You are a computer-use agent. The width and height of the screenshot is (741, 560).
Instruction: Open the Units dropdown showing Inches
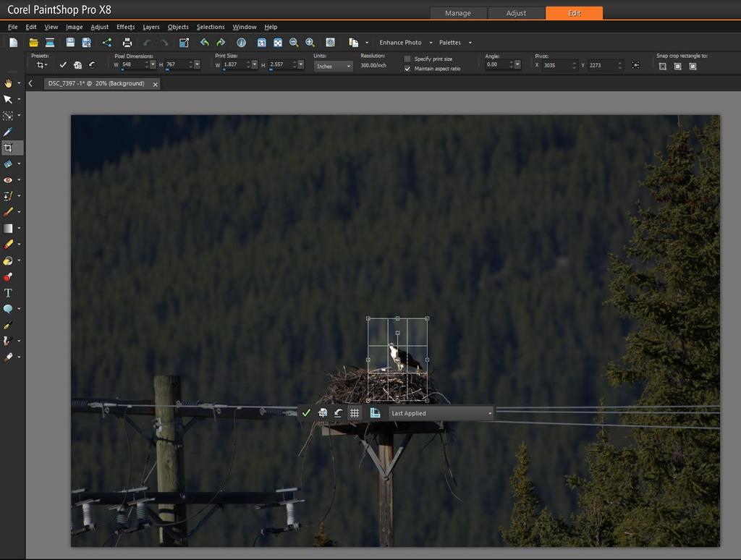(x=333, y=66)
